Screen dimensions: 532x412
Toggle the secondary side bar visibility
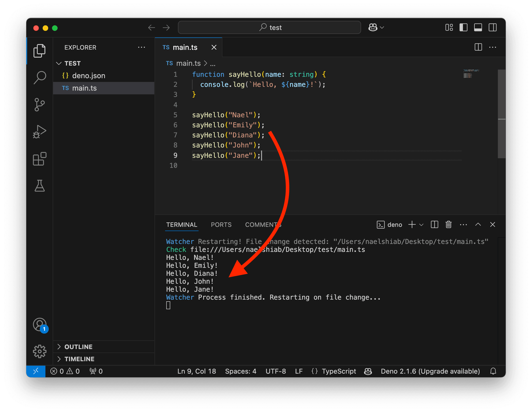coord(492,27)
